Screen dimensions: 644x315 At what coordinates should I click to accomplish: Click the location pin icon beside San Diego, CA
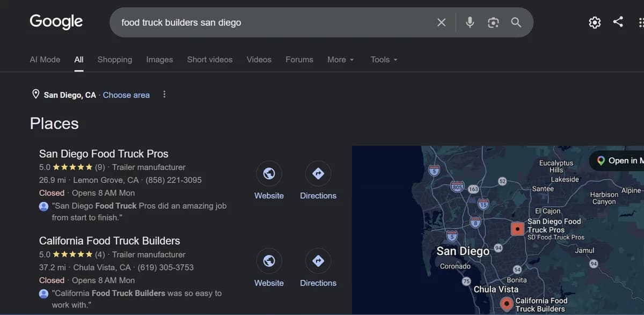pyautogui.click(x=36, y=94)
